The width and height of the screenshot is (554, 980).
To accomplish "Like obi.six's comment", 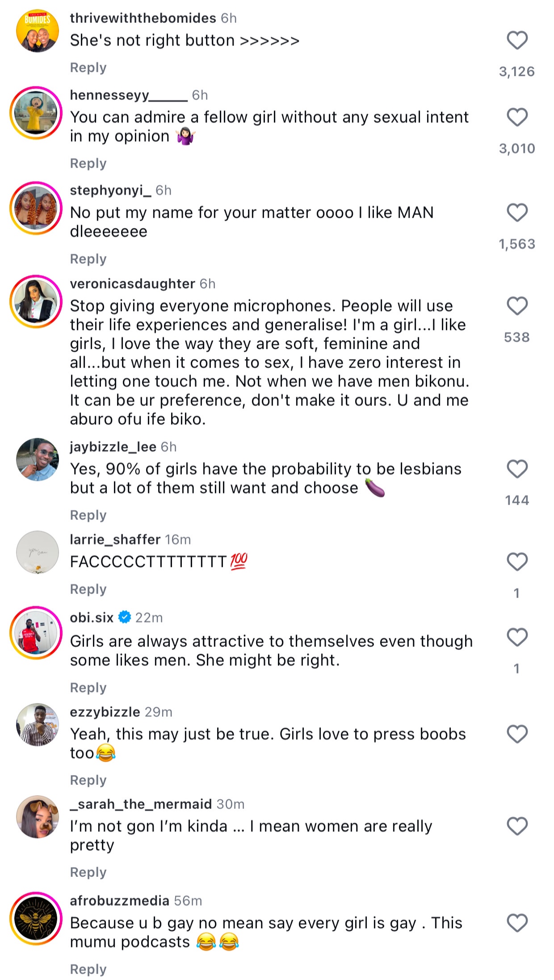I will 517,637.
